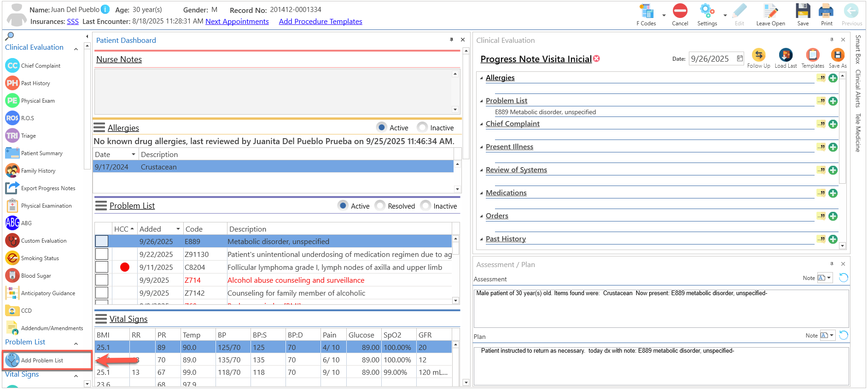Select the Active radio for Allergies
This screenshot has height=390, width=868.
(x=381, y=127)
